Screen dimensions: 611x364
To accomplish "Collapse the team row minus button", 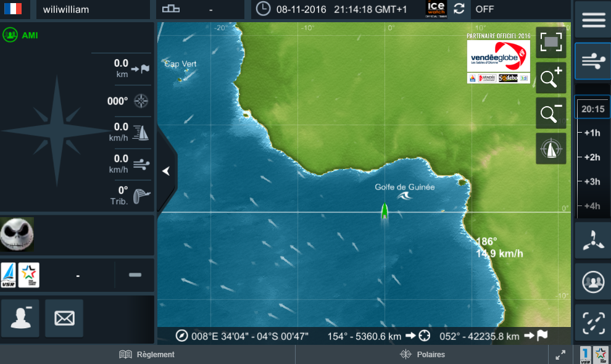I will coord(135,275).
